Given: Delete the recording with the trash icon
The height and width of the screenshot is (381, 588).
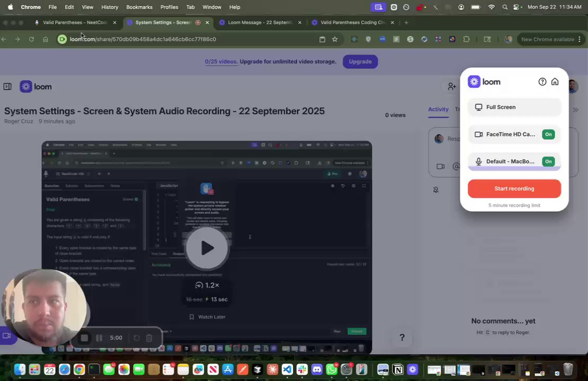Looking at the screenshot, I should 149,338.
